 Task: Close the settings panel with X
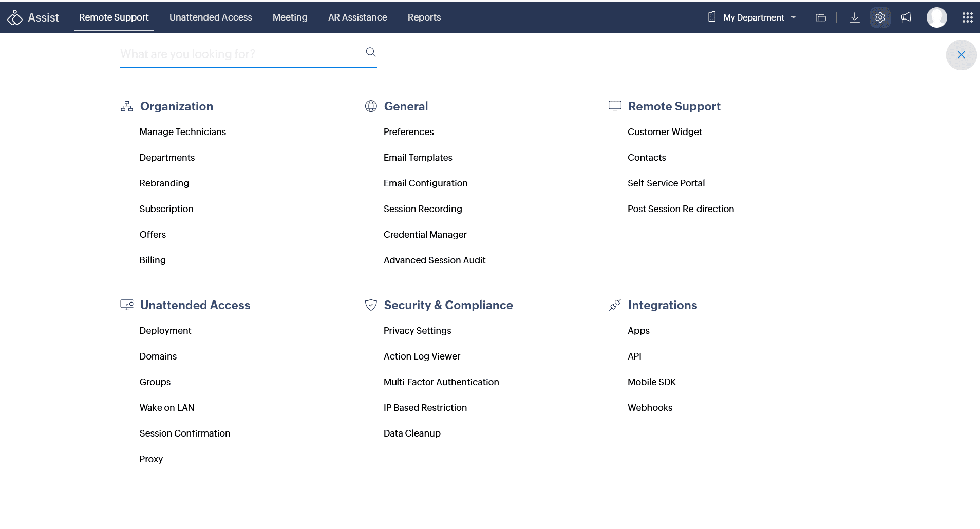tap(961, 55)
